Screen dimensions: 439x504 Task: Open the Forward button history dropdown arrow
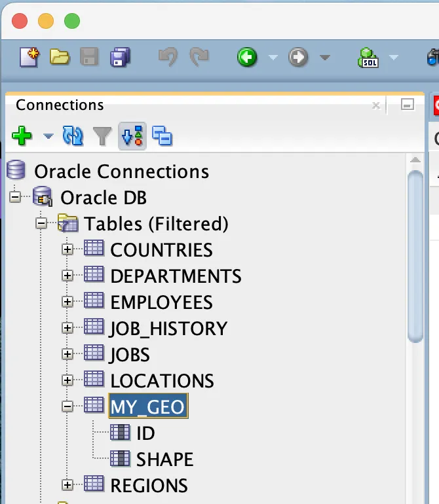point(325,58)
